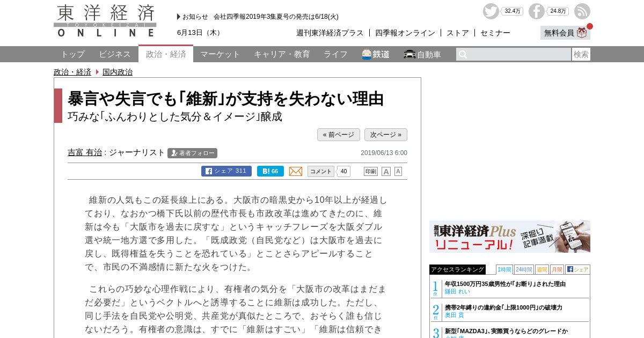This screenshot has width=644, height=338.
Task: Click 国内政治 breadcrumb link
Action: click(118, 72)
